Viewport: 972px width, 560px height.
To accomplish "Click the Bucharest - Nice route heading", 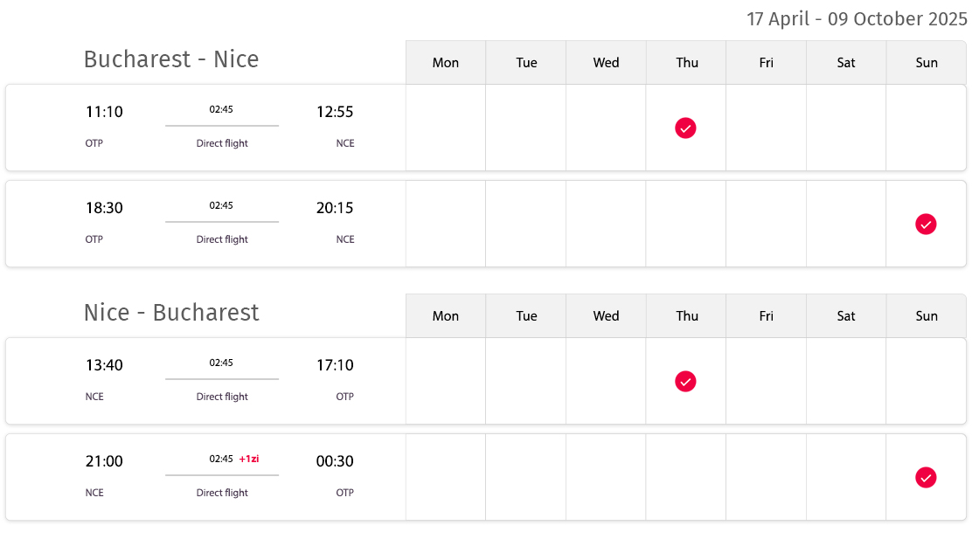I will click(x=171, y=59).
